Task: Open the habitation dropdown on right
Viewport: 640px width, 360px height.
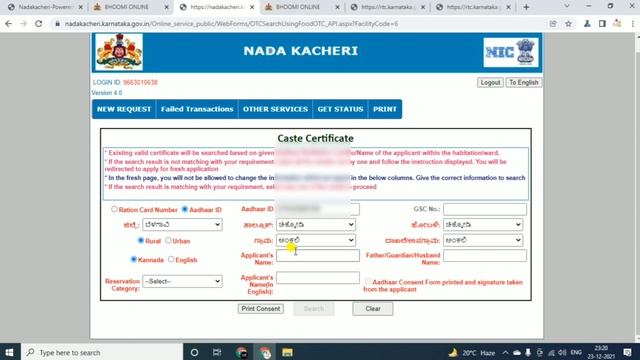Action: click(x=483, y=240)
